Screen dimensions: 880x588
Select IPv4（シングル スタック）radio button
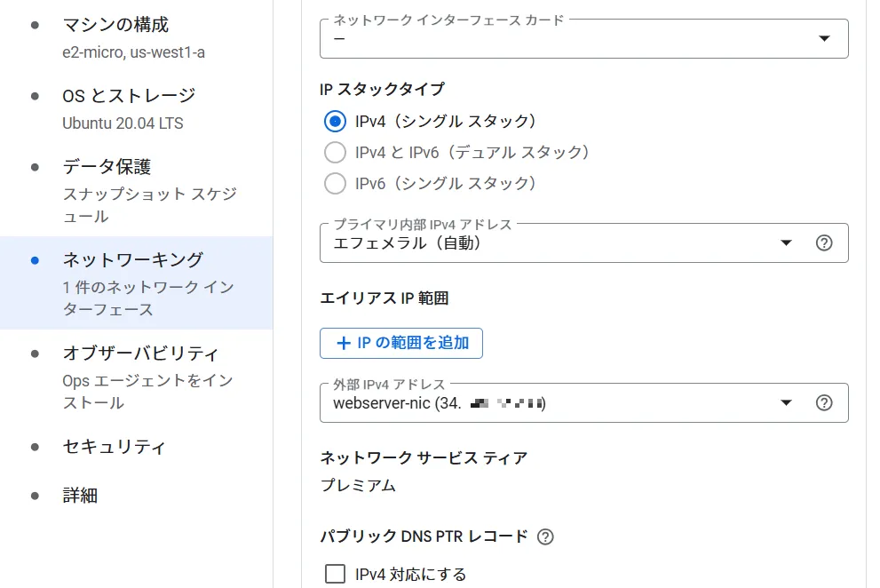(x=335, y=122)
